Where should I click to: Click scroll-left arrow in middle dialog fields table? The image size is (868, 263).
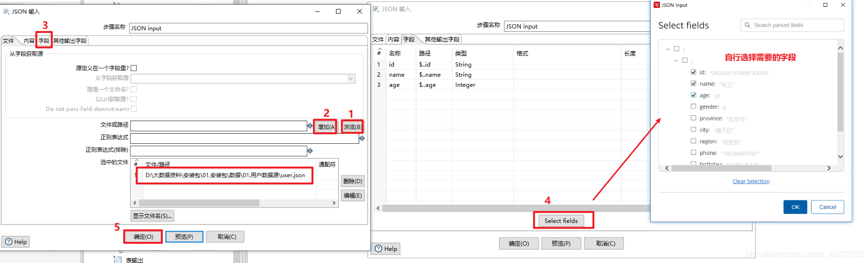[x=378, y=208]
